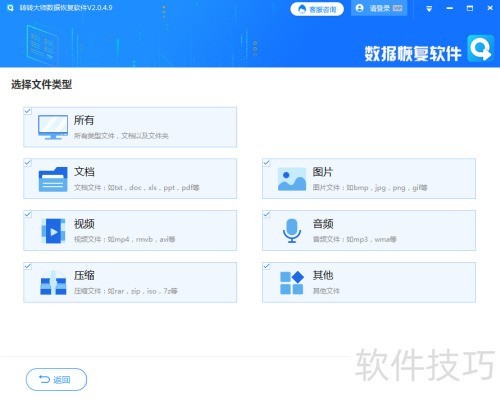This screenshot has height=402, width=500.
Task: Click the 其他文件 description text
Action: [326, 291]
